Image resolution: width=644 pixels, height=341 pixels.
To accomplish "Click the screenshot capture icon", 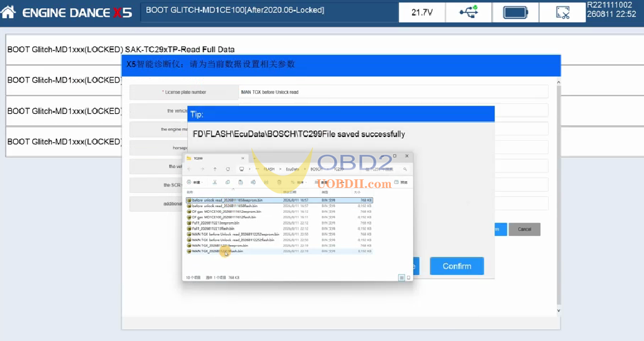I will click(562, 12).
